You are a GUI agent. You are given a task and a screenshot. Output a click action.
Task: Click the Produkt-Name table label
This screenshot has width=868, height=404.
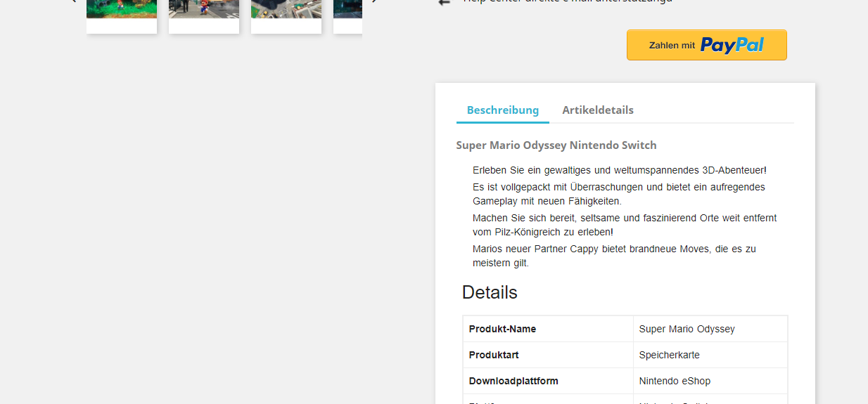[x=502, y=329]
